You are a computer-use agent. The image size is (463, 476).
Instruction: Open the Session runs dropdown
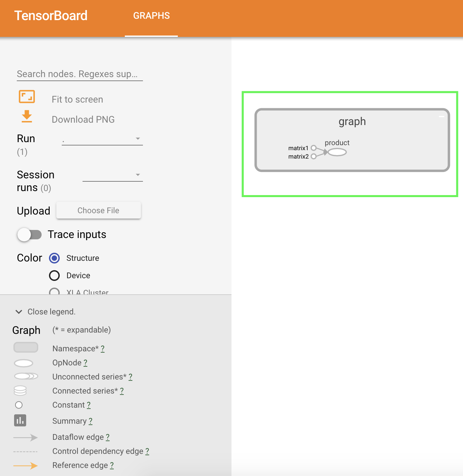coord(113,175)
